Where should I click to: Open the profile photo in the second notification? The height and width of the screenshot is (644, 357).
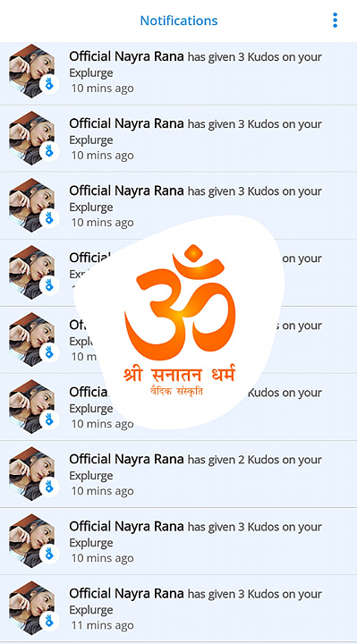[31, 138]
